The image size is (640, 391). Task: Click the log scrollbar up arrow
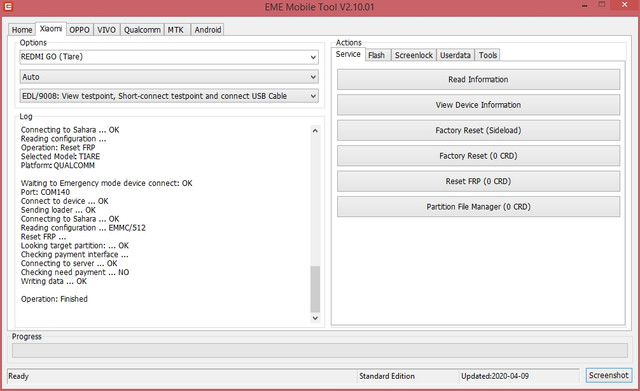(315, 131)
